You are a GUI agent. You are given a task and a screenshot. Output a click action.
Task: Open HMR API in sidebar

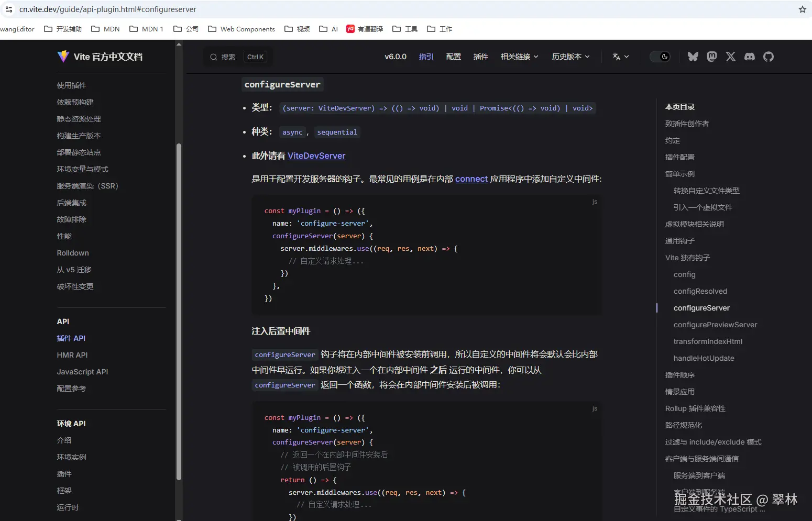72,355
